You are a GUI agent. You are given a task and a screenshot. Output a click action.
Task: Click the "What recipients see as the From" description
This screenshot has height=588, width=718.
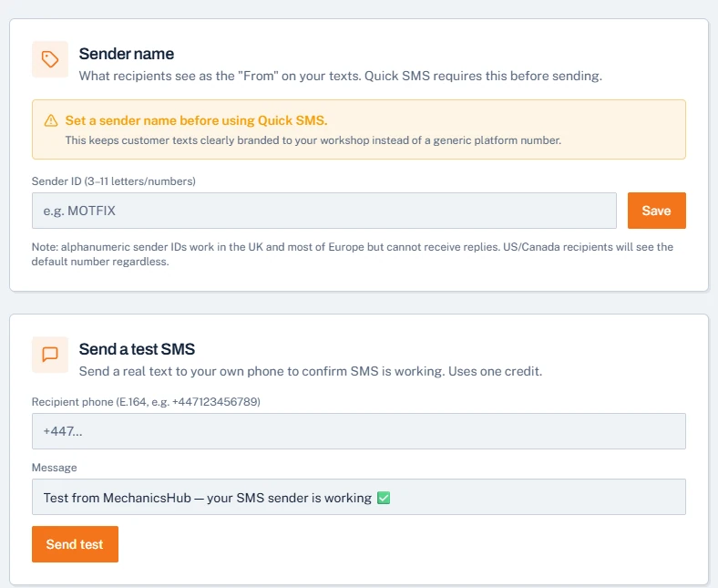[x=340, y=76]
